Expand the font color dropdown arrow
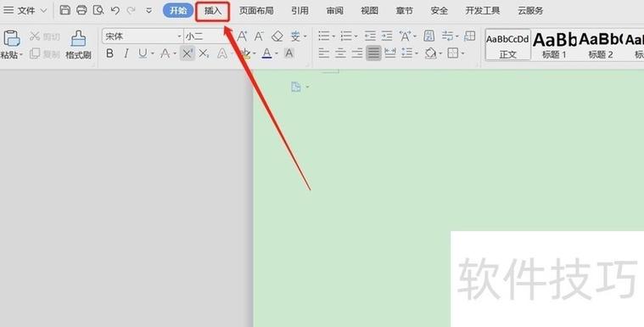The width and height of the screenshot is (644, 327). click(x=277, y=54)
